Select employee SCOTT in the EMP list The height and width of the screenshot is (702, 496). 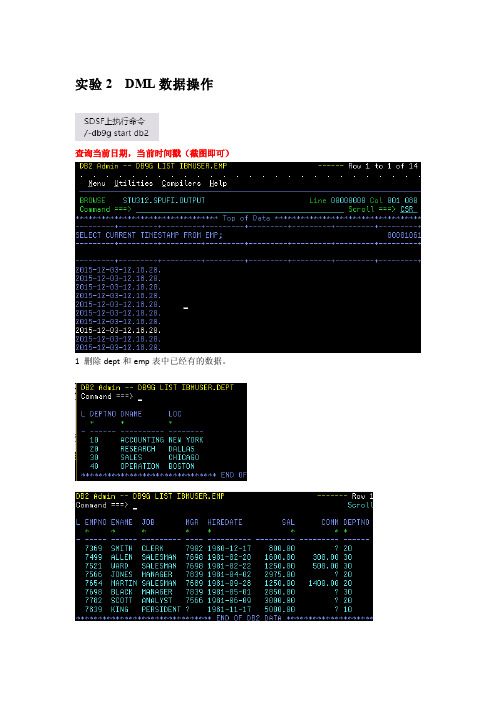(121, 600)
